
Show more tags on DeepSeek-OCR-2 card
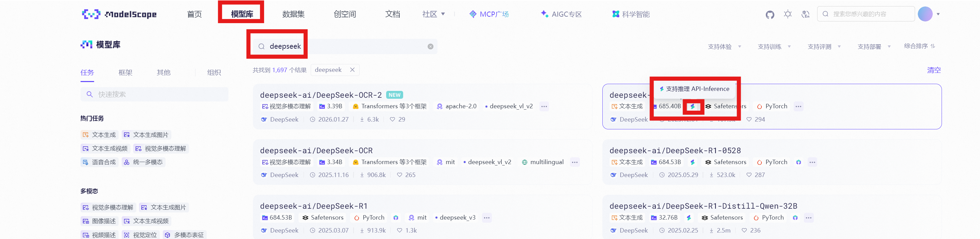(544, 107)
